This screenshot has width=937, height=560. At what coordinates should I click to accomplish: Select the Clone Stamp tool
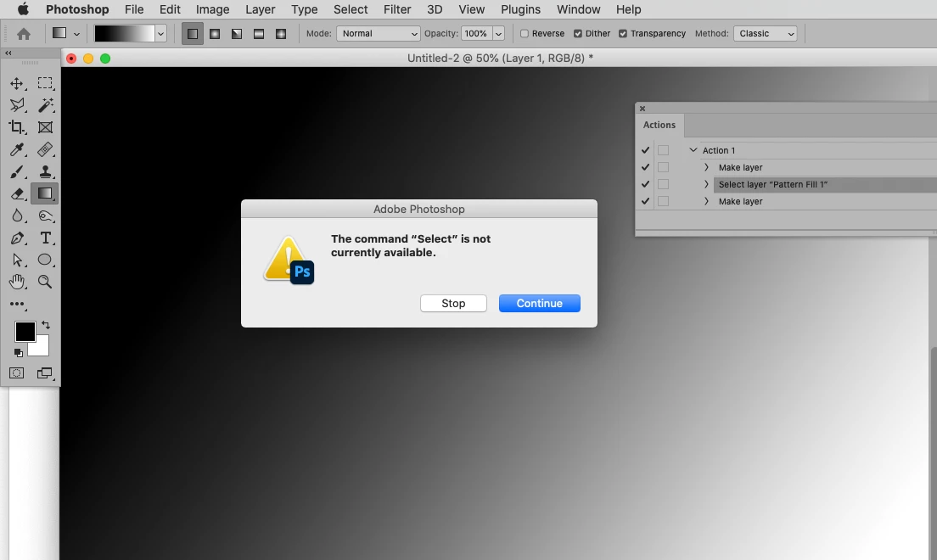pos(45,171)
